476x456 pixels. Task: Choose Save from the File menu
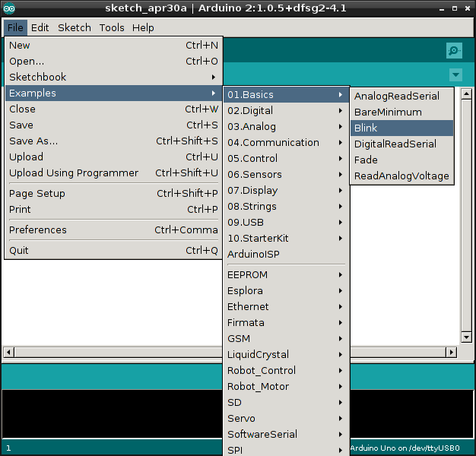(113, 125)
